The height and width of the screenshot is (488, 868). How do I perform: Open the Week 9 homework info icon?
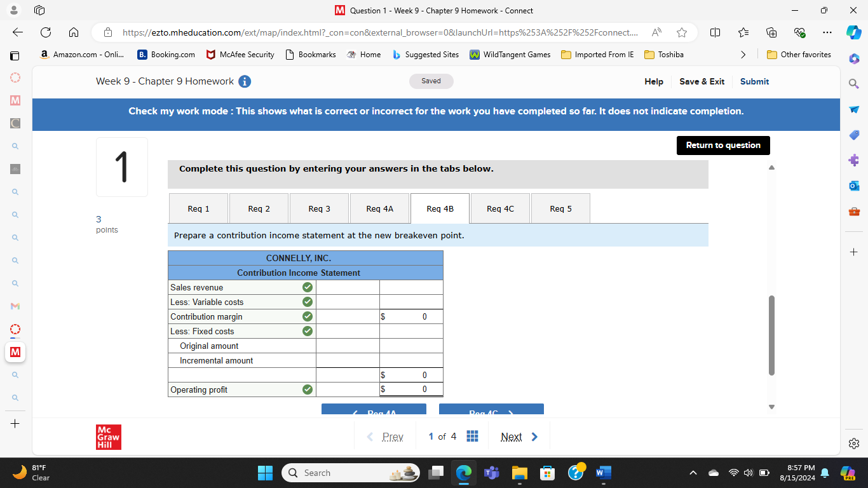245,81
